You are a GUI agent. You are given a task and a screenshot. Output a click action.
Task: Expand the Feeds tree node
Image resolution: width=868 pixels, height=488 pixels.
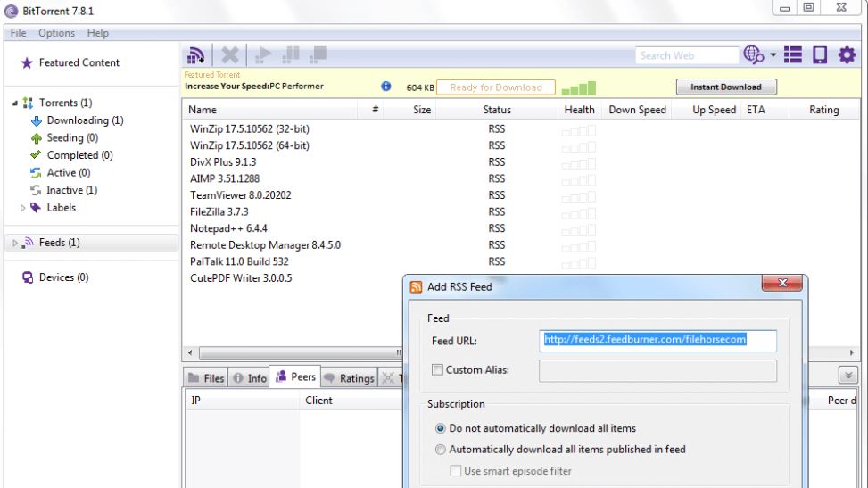(x=16, y=243)
